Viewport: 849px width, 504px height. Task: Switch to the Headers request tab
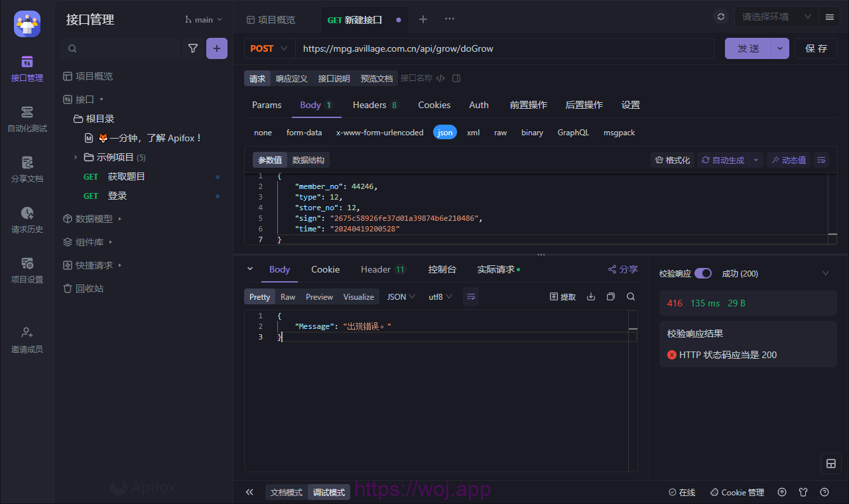375,105
